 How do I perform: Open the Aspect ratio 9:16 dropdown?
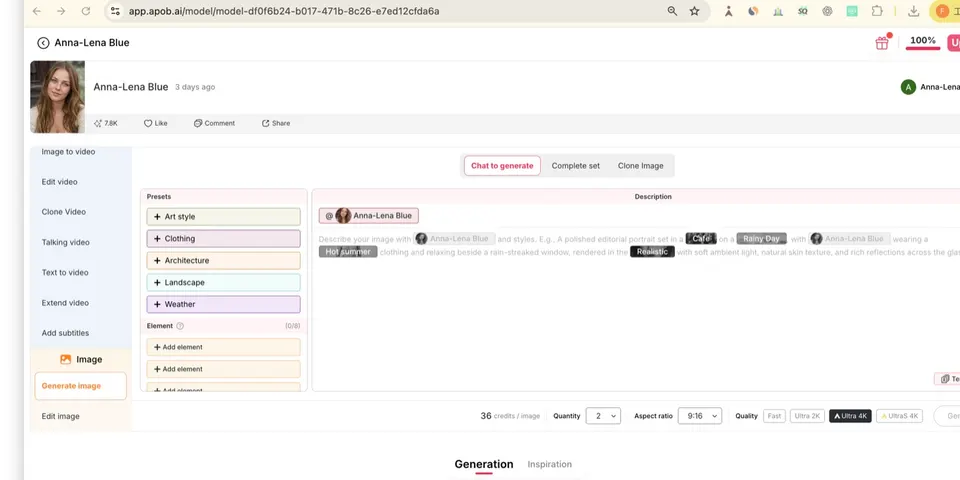700,416
